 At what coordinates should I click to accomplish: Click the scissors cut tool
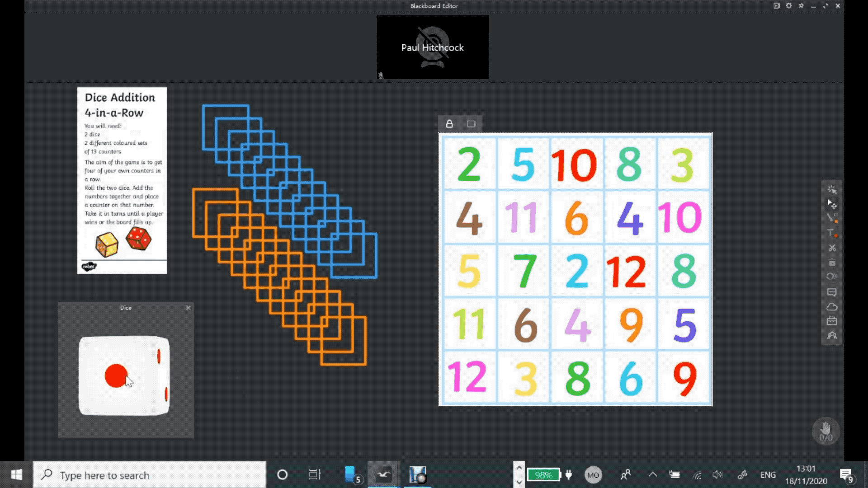832,248
